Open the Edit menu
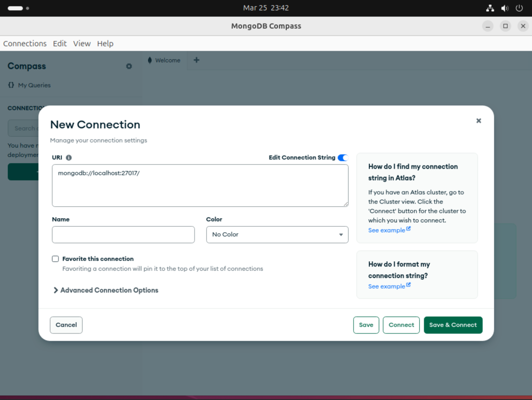 (x=60, y=43)
